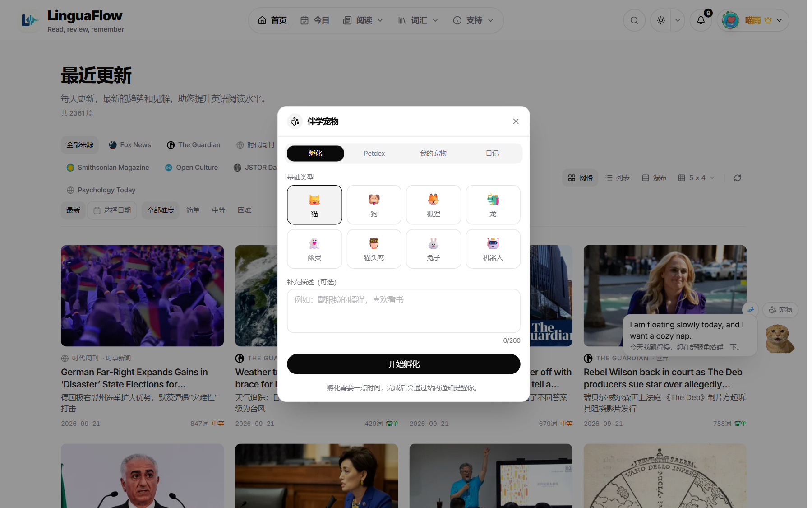The height and width of the screenshot is (508, 812).
Task: Open the Dante Inferno map thumbnail
Action: pos(665,476)
